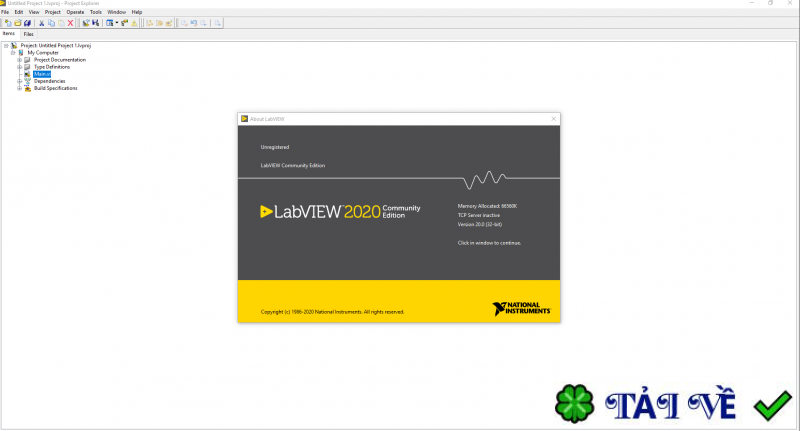Viewport: 800px width, 431px height.
Task: Click the third greyed build toolbar icon
Action: tap(169, 23)
